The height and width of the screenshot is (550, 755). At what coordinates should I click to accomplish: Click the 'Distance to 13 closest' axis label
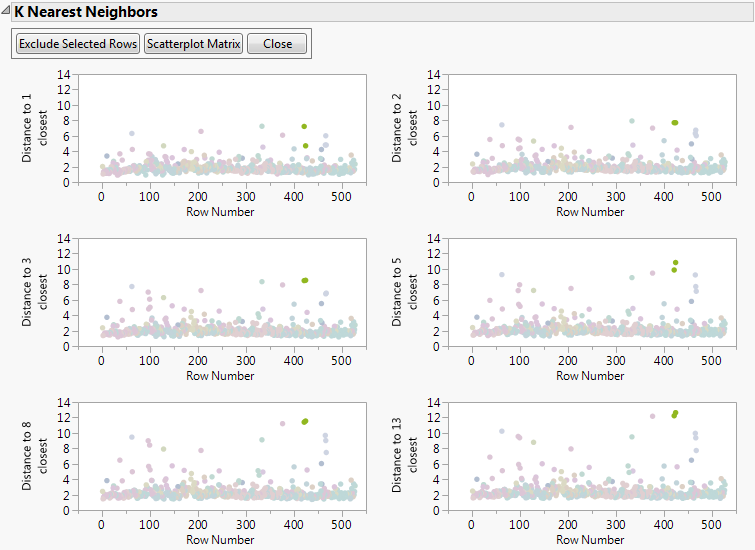[x=404, y=455]
